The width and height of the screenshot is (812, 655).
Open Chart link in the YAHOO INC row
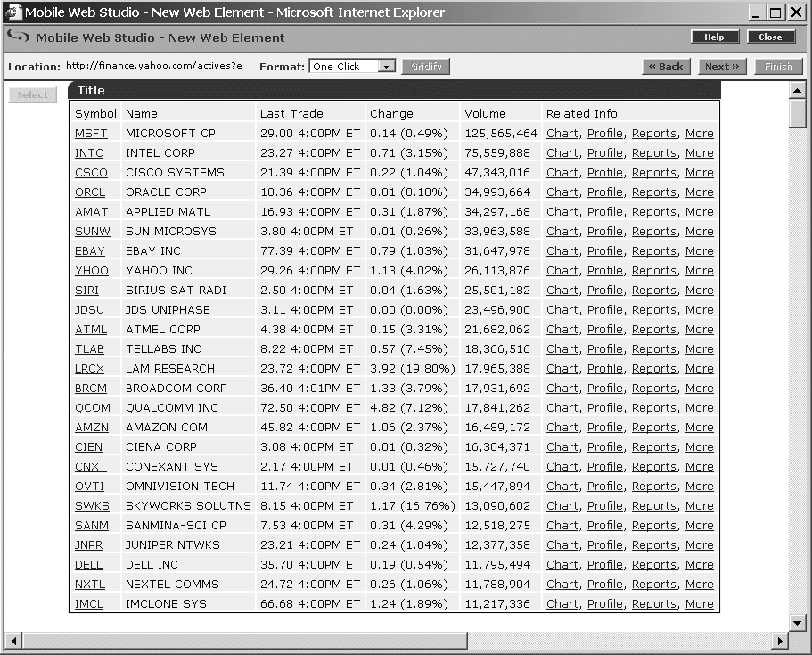tap(562, 271)
